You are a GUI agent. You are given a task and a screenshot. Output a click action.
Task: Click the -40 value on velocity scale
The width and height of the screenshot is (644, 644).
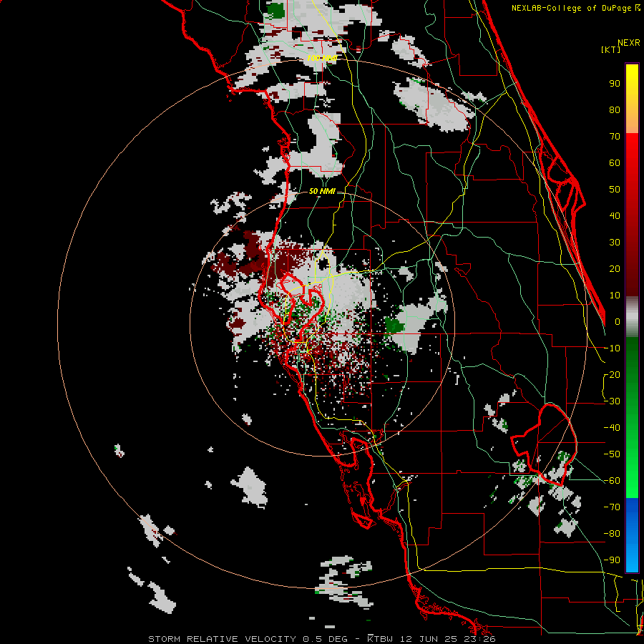click(x=612, y=428)
